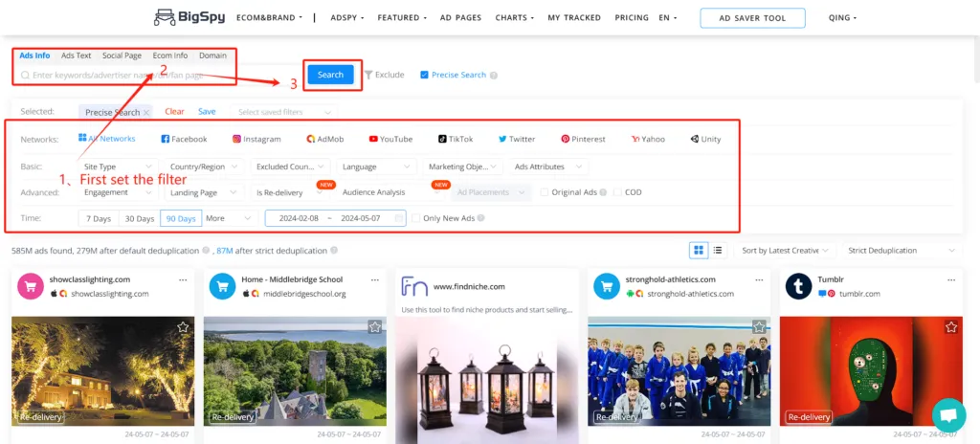Select the 30 Days time range

[140, 218]
